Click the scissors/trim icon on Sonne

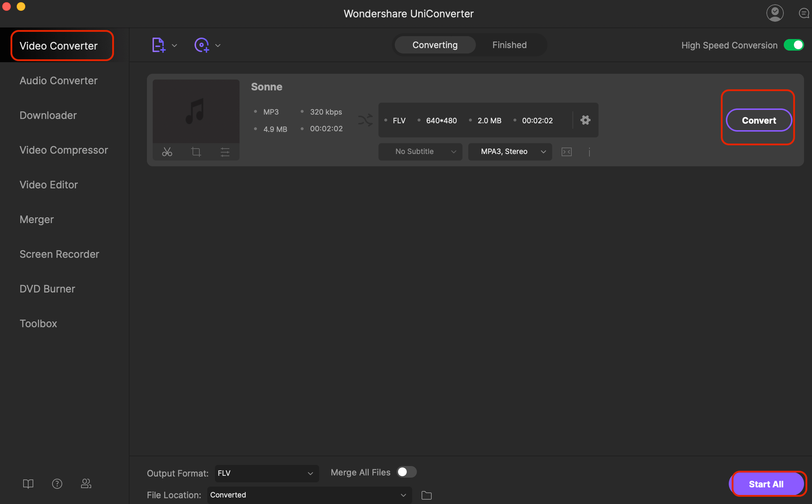[167, 151]
